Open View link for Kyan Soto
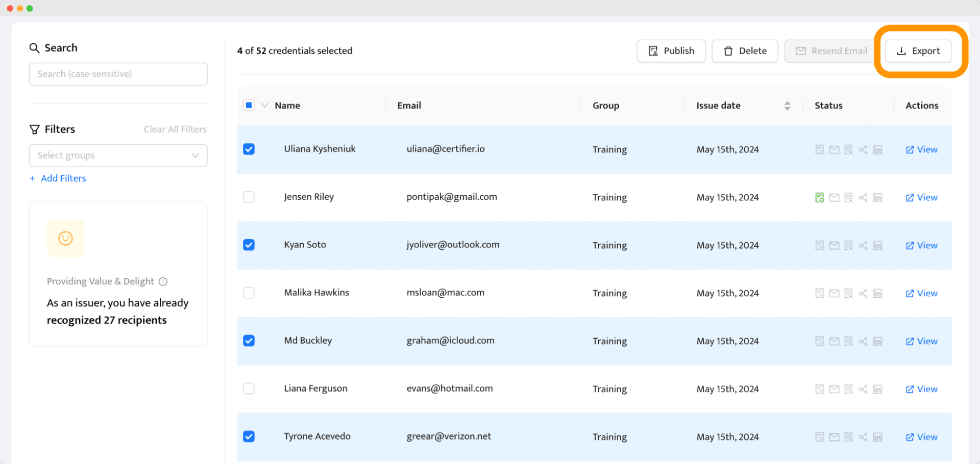Image resolution: width=980 pixels, height=464 pixels. [x=921, y=245]
